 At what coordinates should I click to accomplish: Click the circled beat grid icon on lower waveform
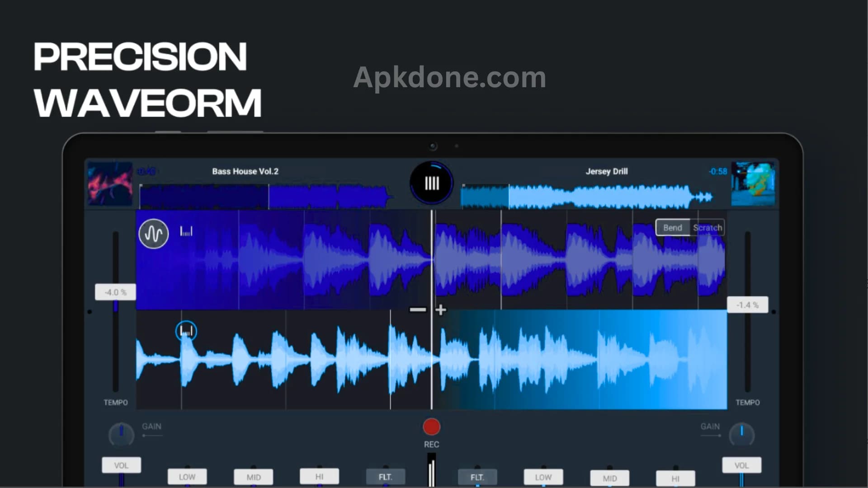tap(186, 331)
